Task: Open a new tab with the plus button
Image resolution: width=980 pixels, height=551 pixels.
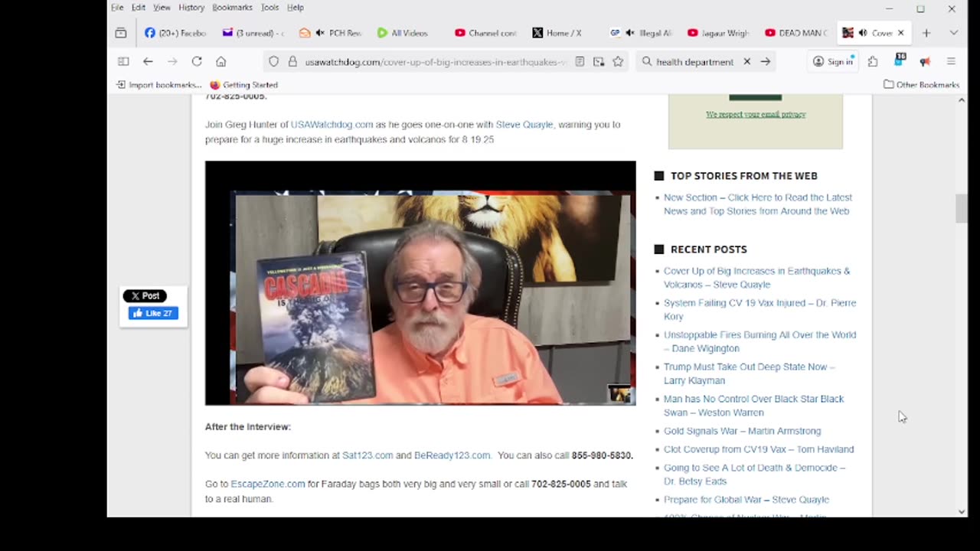Action: click(926, 33)
